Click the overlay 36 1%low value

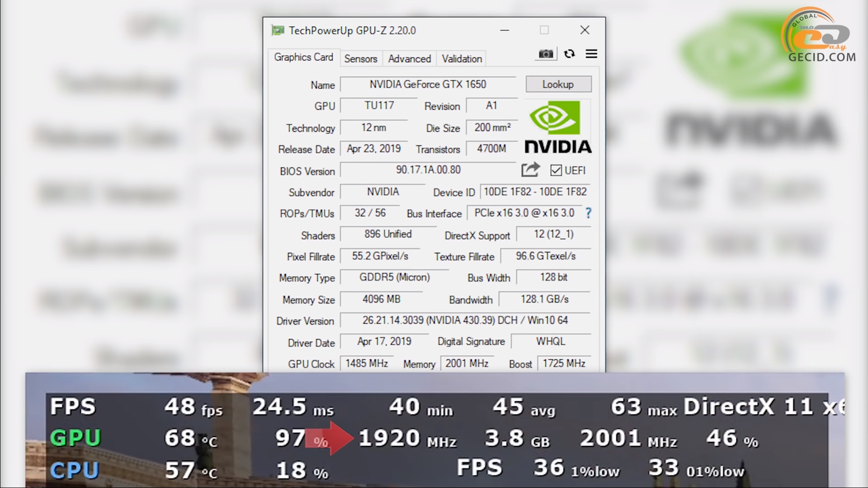576,469
